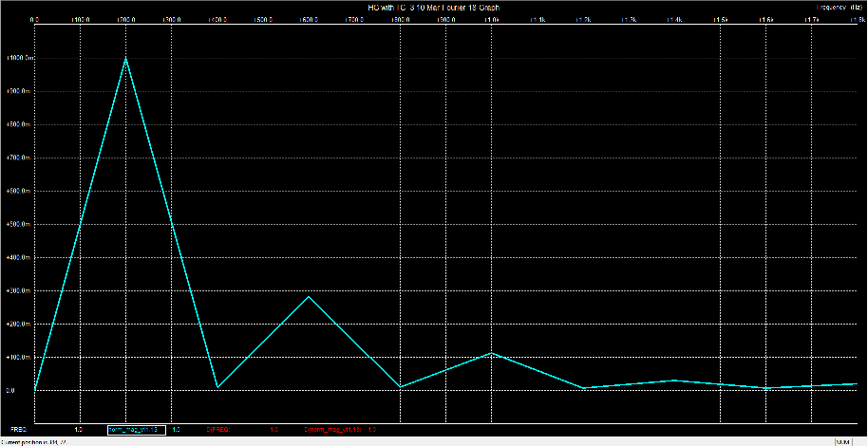Click the Frequency (Hz) axis label
868x446 pixels.
[836, 7]
